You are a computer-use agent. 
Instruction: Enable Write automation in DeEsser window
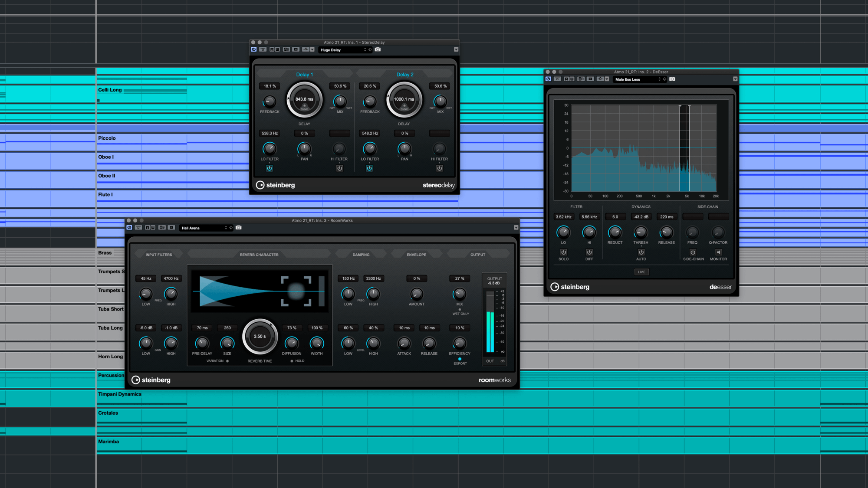click(x=572, y=79)
